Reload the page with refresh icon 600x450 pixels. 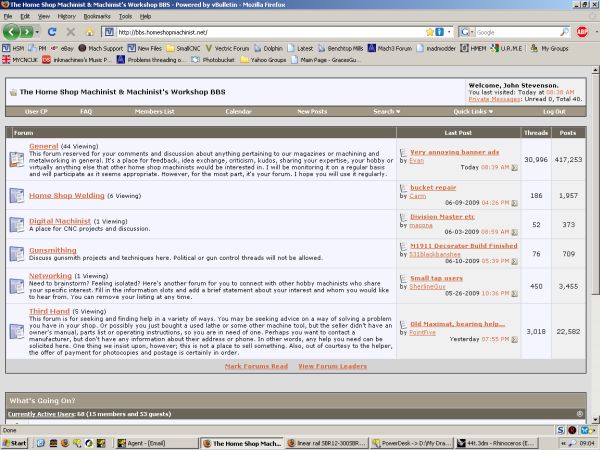point(52,32)
